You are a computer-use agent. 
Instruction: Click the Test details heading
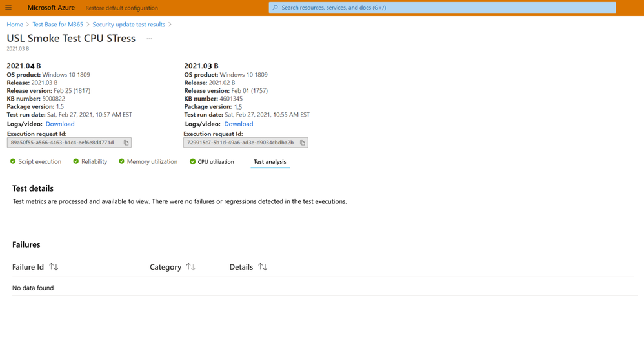[33, 188]
